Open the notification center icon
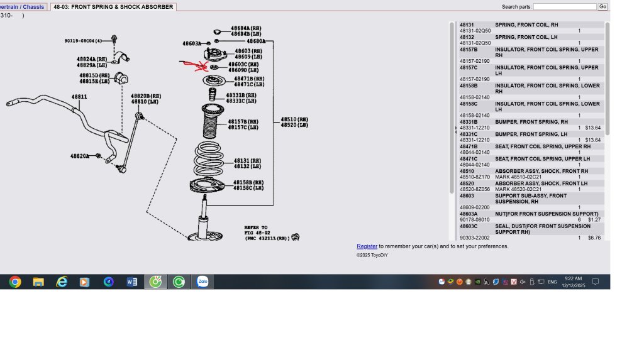644x362 pixels. [596, 282]
